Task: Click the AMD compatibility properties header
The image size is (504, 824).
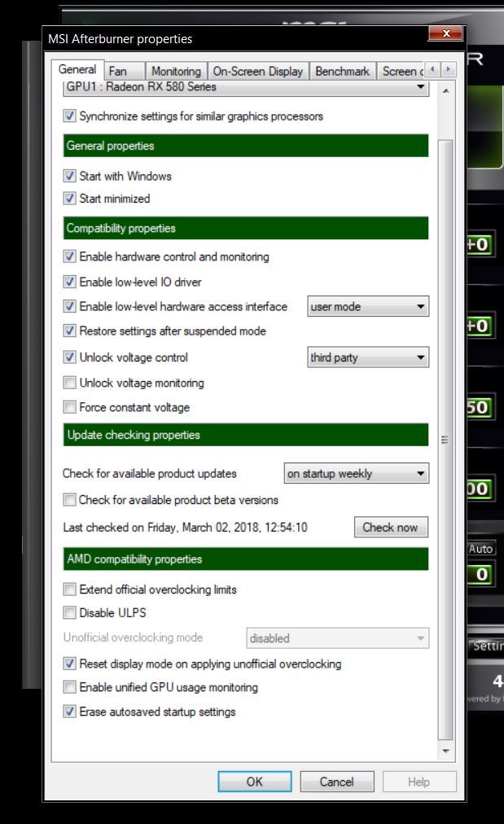Action: (246, 559)
